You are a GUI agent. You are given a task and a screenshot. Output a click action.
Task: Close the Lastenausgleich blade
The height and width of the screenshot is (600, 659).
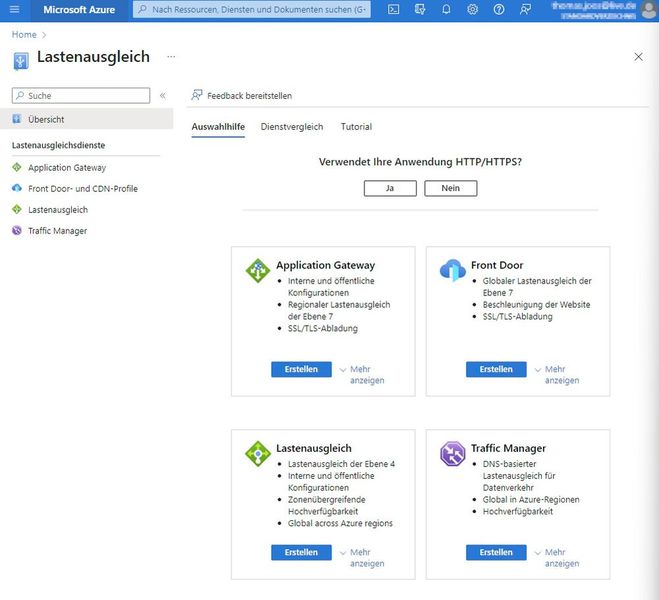tap(638, 57)
